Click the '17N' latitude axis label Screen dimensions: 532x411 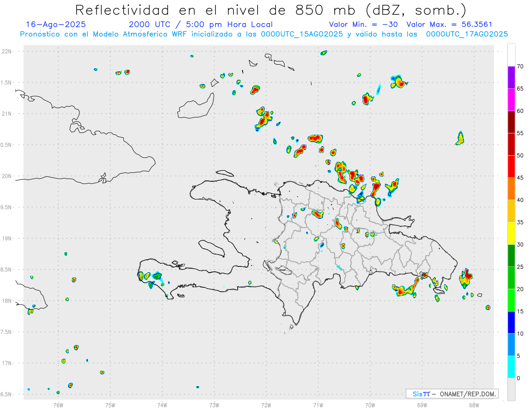tap(7, 363)
